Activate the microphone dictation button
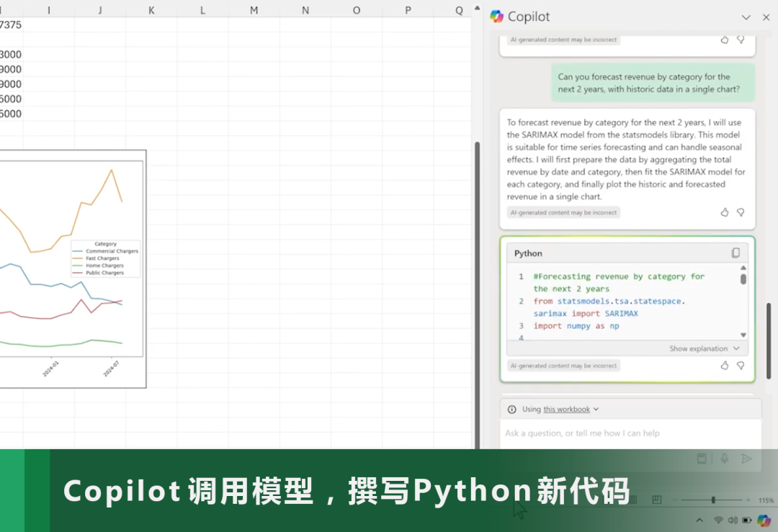 pos(725,459)
